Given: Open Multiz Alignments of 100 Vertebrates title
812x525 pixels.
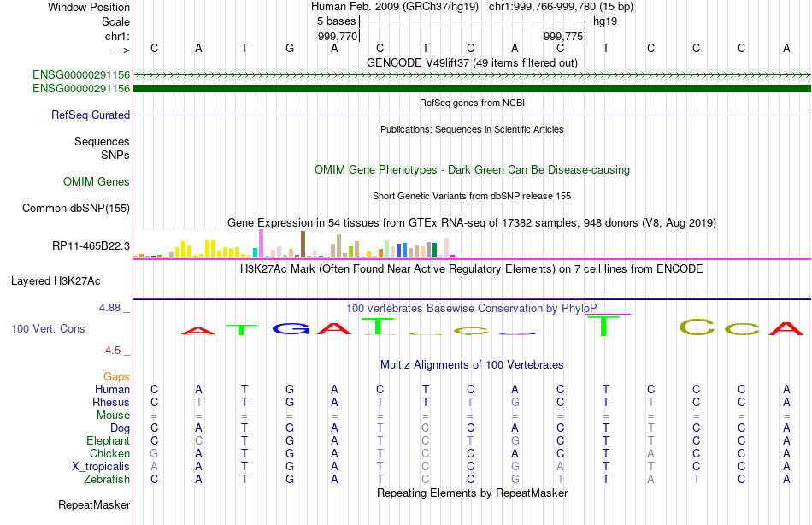Looking at the screenshot, I should tap(472, 364).
